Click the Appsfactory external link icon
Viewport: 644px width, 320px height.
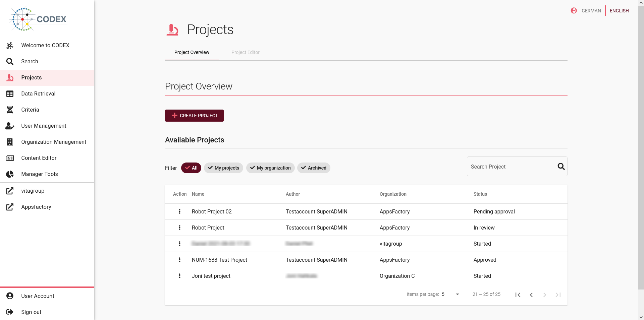[10, 207]
